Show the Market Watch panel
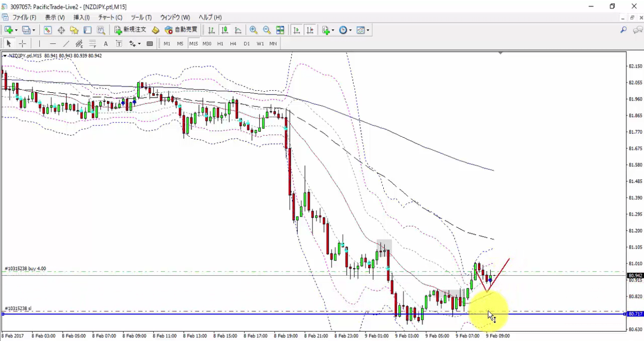The width and height of the screenshot is (644, 341). click(47, 30)
